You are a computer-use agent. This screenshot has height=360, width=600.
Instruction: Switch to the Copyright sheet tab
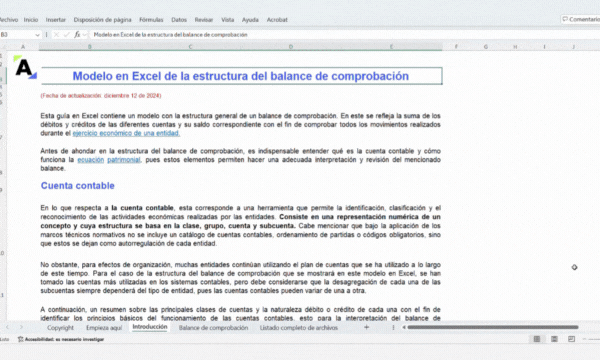(60, 327)
